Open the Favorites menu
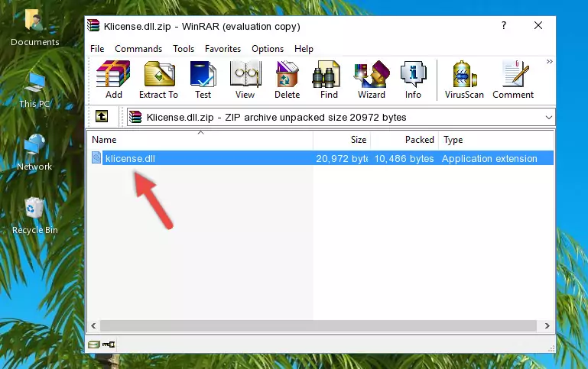 [x=223, y=49]
